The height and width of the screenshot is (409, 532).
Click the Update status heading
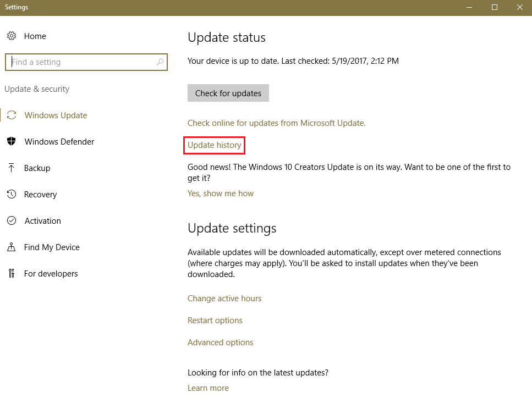pyautogui.click(x=226, y=37)
